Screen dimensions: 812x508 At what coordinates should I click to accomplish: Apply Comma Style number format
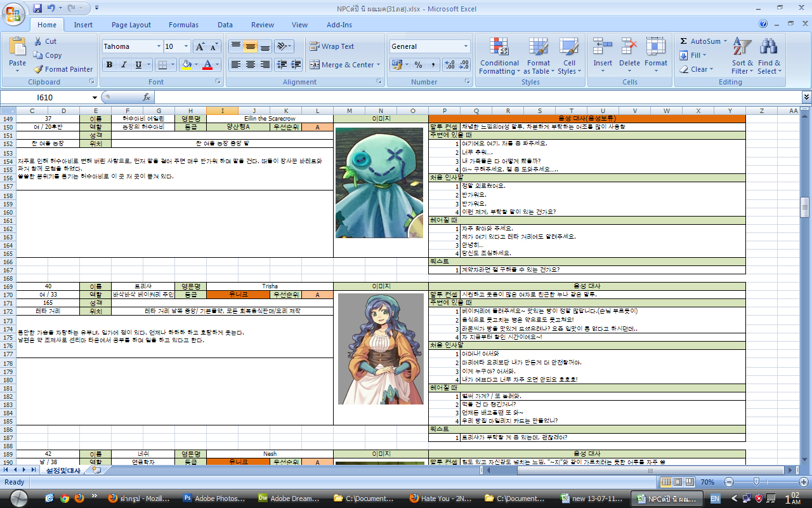point(433,65)
